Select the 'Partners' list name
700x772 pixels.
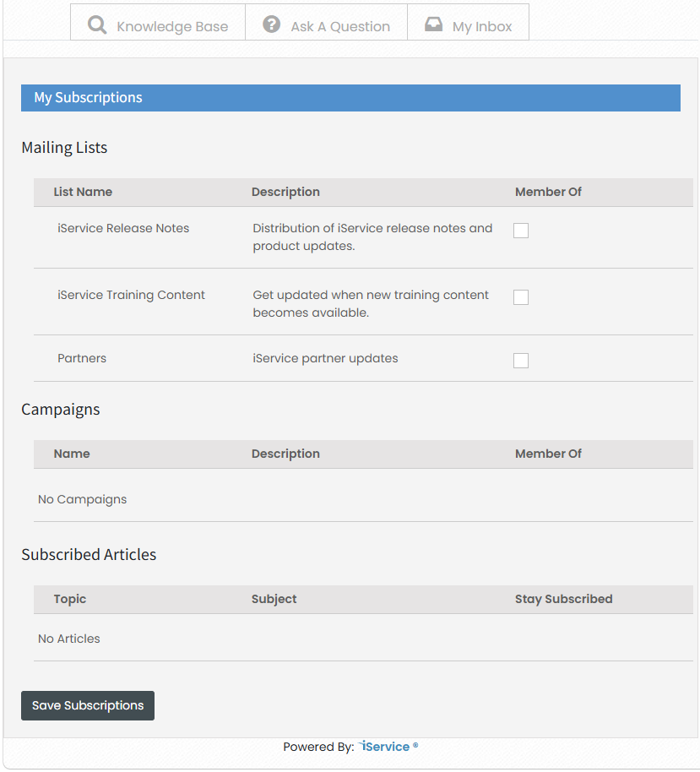tap(82, 358)
